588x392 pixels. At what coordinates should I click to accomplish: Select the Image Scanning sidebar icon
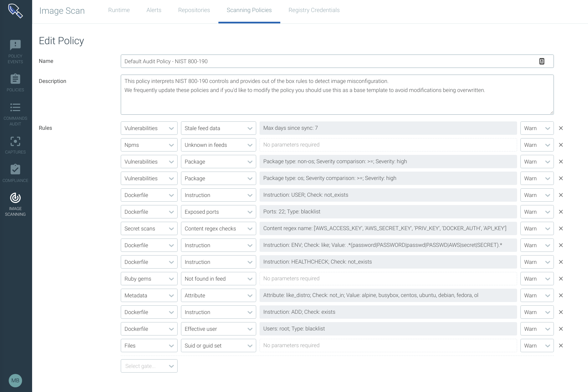coord(15,204)
